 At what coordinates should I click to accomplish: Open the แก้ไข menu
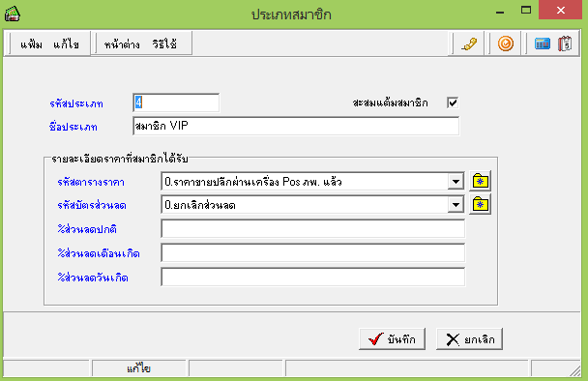click(66, 44)
